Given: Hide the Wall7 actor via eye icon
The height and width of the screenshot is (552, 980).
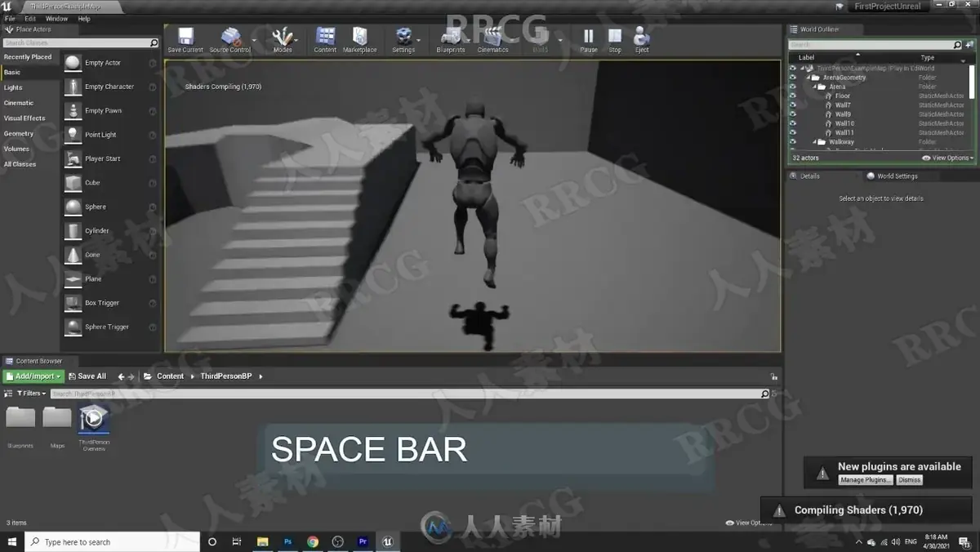Looking at the screenshot, I should pyautogui.click(x=792, y=105).
